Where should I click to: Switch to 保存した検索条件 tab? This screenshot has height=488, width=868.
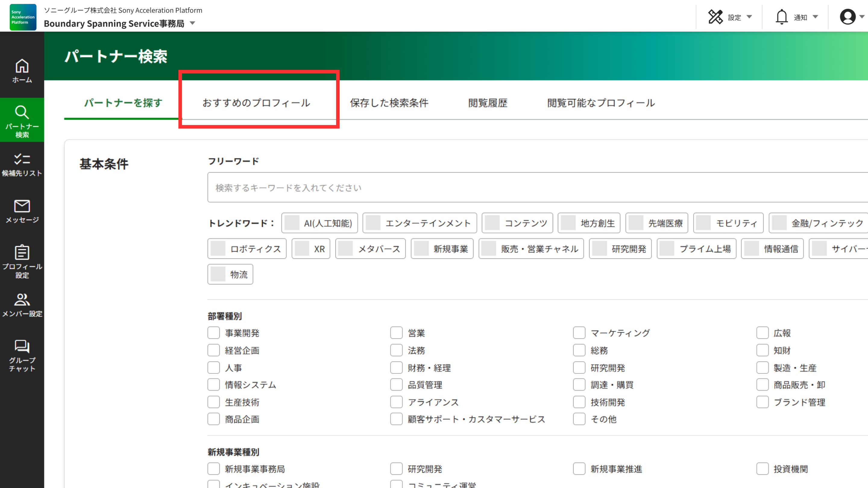point(389,103)
